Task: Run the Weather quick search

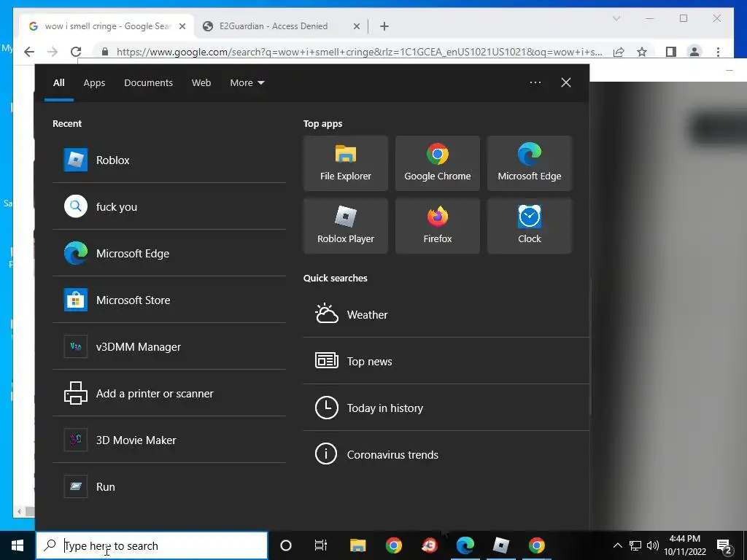Action: pyautogui.click(x=446, y=314)
